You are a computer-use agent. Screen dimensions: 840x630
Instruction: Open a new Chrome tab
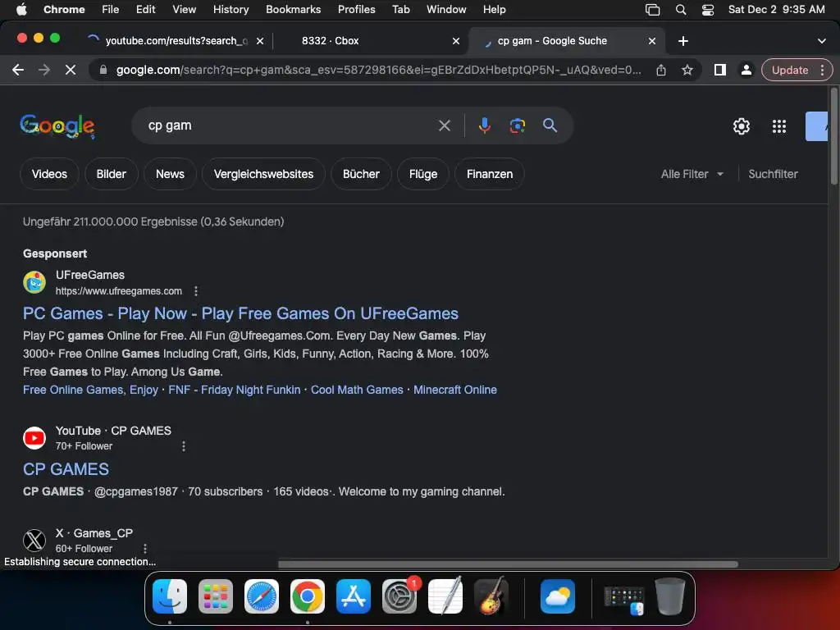click(x=683, y=41)
